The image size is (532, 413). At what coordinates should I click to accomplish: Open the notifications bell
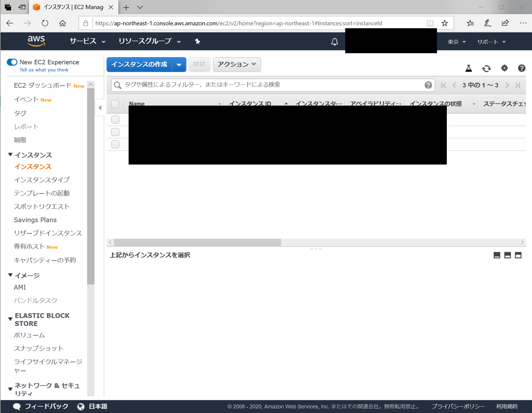point(335,42)
